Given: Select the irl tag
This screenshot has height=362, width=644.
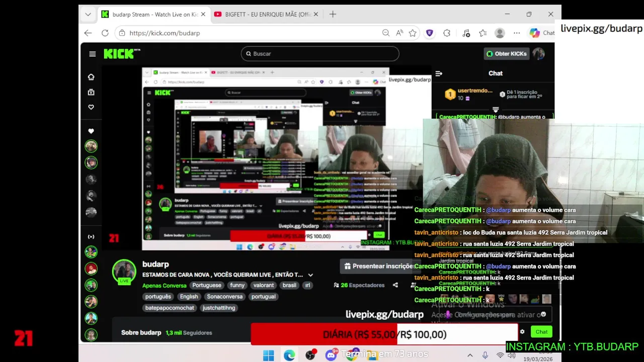Looking at the screenshot, I should tap(307, 285).
